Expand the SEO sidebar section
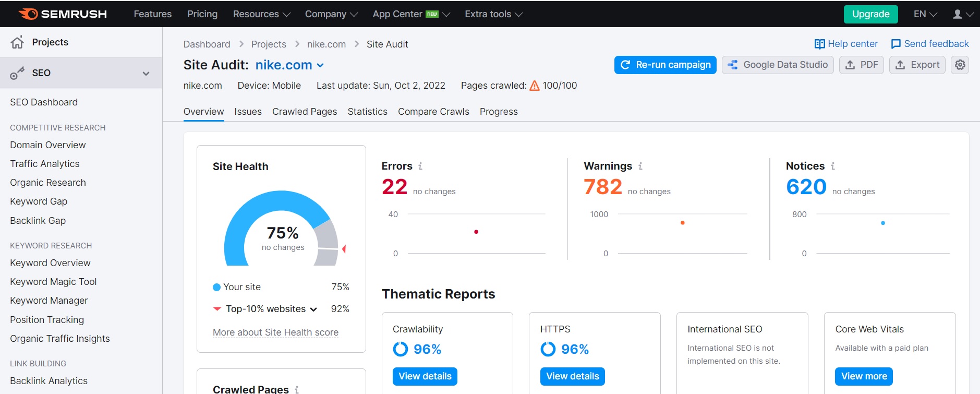Image resolution: width=980 pixels, height=394 pixels. [x=146, y=74]
